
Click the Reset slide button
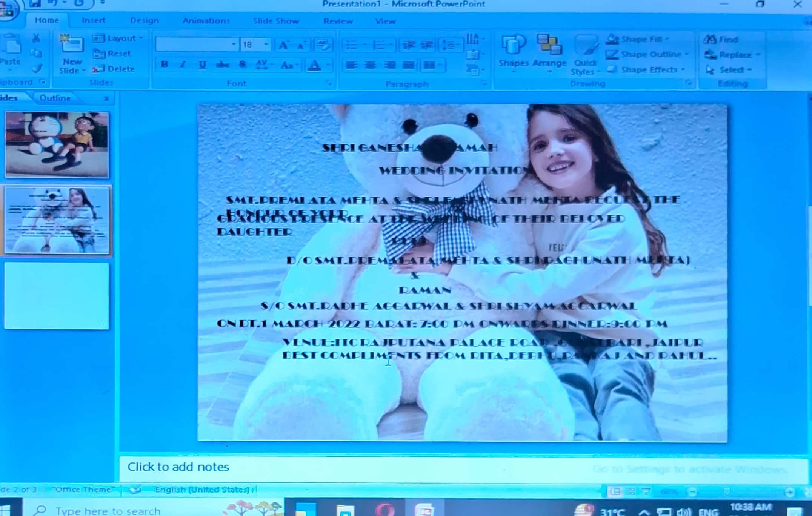tap(112, 54)
